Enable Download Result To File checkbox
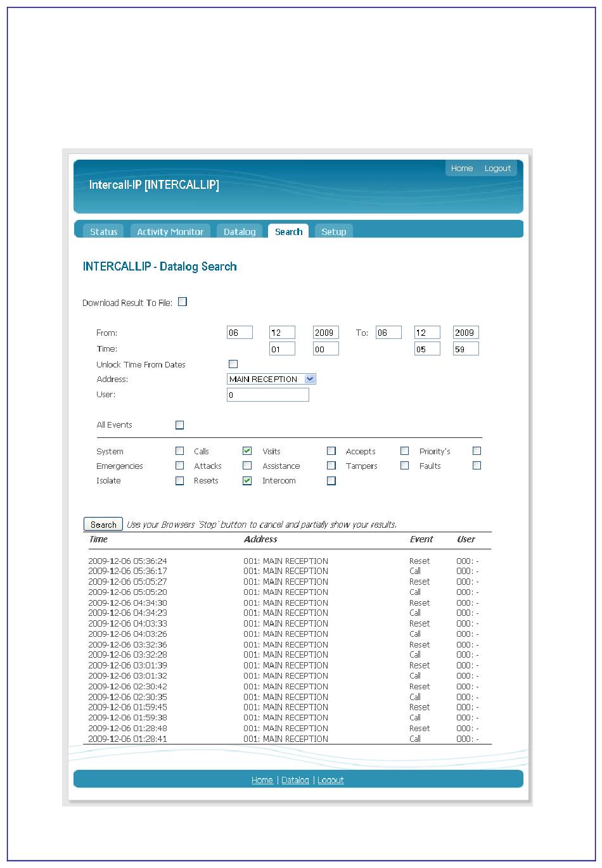 [183, 302]
